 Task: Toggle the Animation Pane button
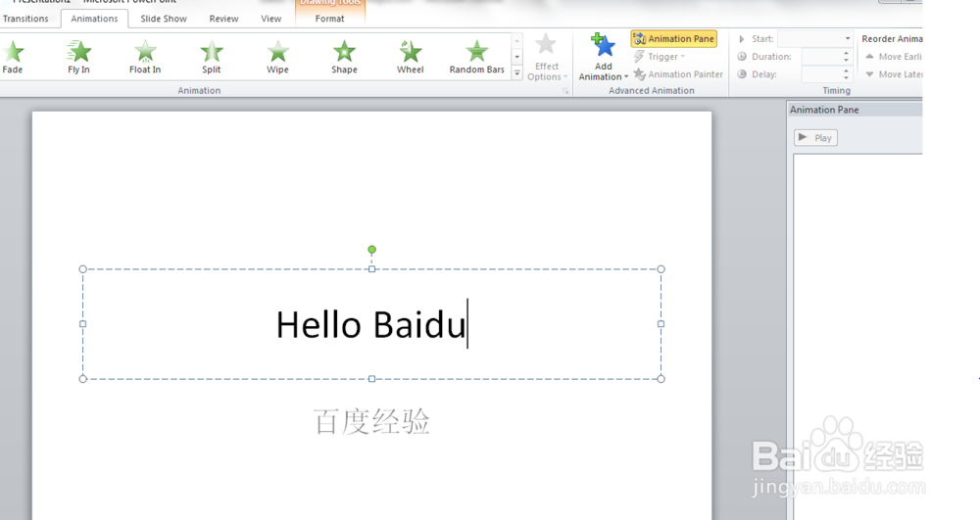[x=674, y=39]
